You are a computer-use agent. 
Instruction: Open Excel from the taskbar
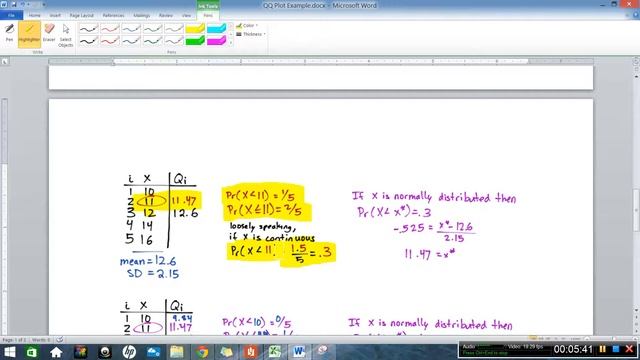tap(275, 351)
